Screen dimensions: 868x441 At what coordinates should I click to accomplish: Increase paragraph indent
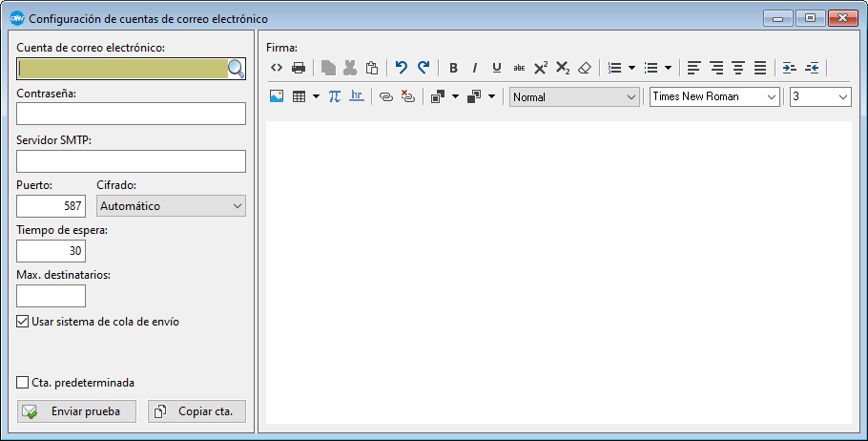(x=790, y=68)
